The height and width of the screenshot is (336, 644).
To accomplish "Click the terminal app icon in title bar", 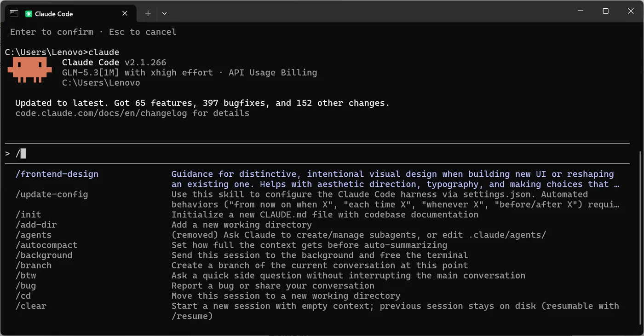I will click(x=14, y=13).
